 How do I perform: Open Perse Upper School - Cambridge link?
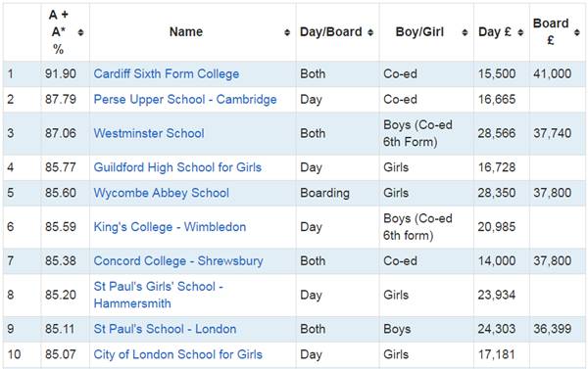pos(185,99)
